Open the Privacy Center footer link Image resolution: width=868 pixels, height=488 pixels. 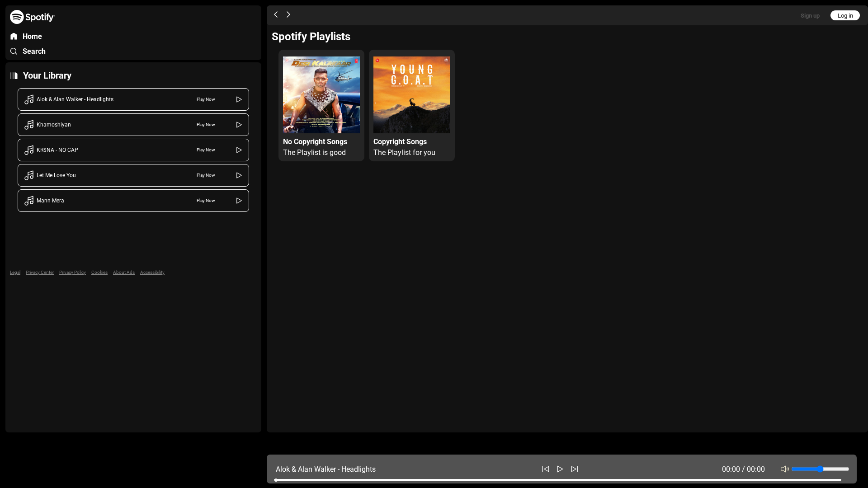pos(40,272)
